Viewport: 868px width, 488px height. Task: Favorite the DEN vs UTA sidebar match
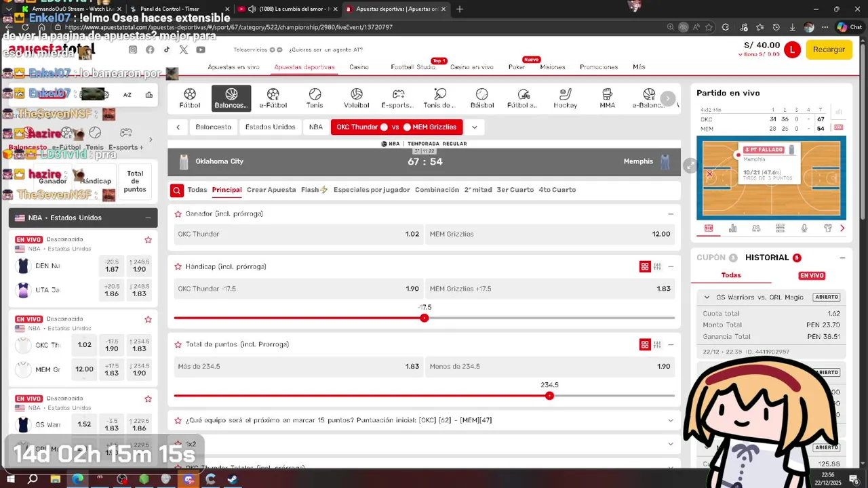click(x=148, y=240)
